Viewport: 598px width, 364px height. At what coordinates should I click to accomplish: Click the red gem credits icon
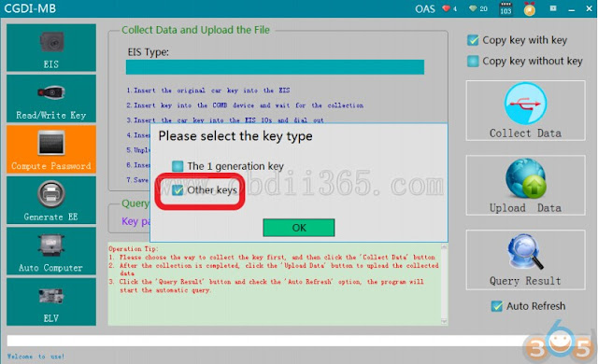click(447, 8)
